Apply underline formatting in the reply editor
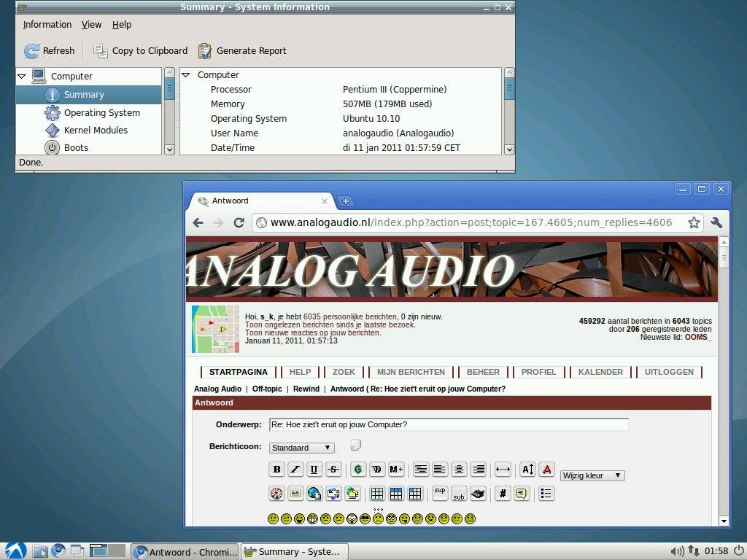The height and width of the screenshot is (560, 747). pos(314,470)
